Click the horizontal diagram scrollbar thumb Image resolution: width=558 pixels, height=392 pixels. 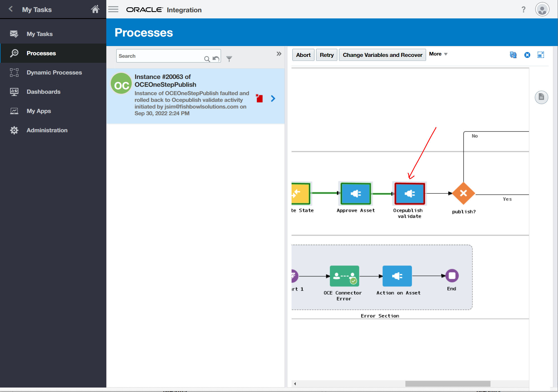click(x=448, y=384)
